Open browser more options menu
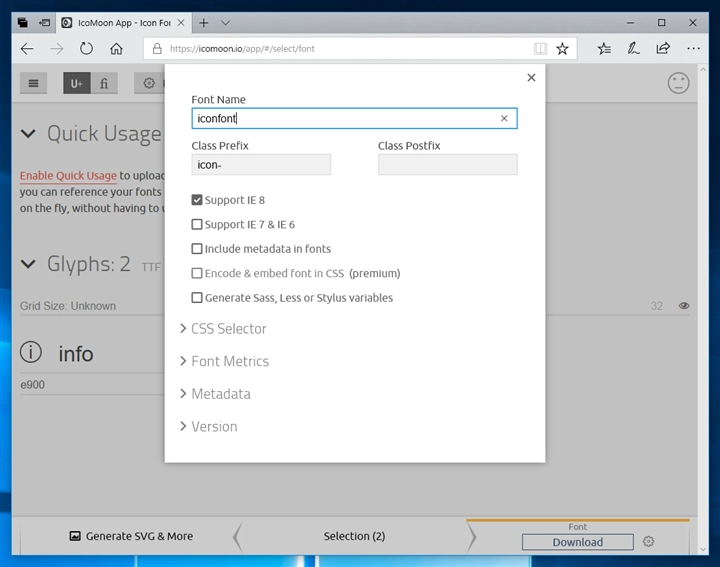This screenshot has height=567, width=720. (693, 49)
